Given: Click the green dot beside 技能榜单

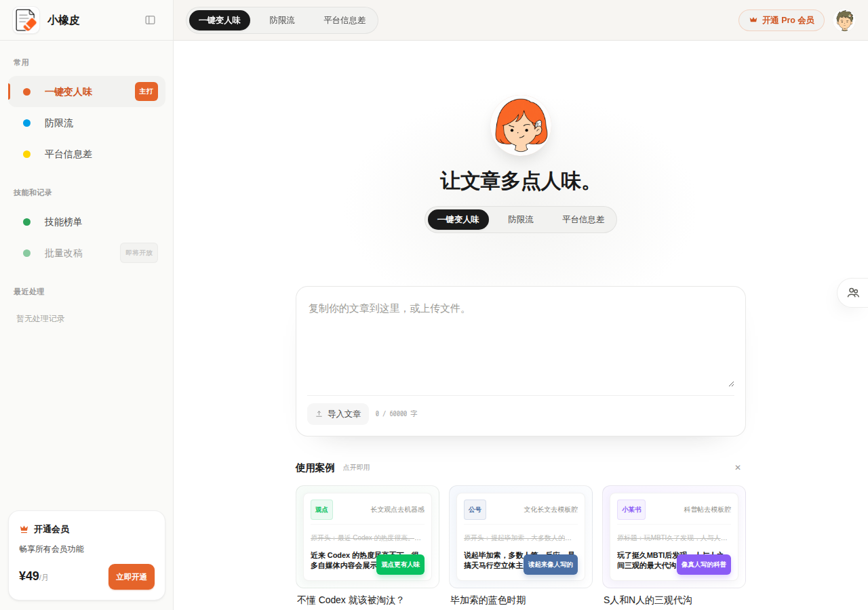Looking at the screenshot, I should tap(27, 222).
